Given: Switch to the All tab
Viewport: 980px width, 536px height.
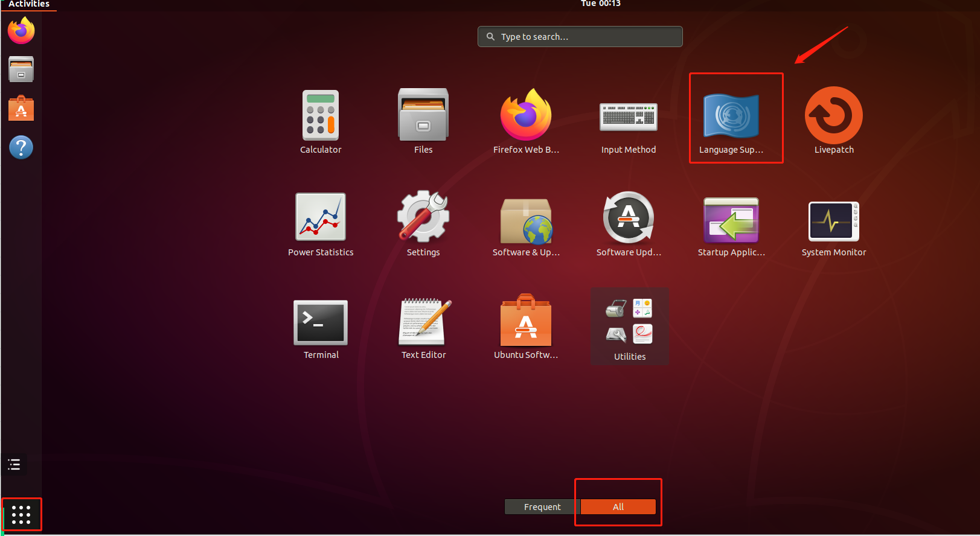Looking at the screenshot, I should coord(618,507).
